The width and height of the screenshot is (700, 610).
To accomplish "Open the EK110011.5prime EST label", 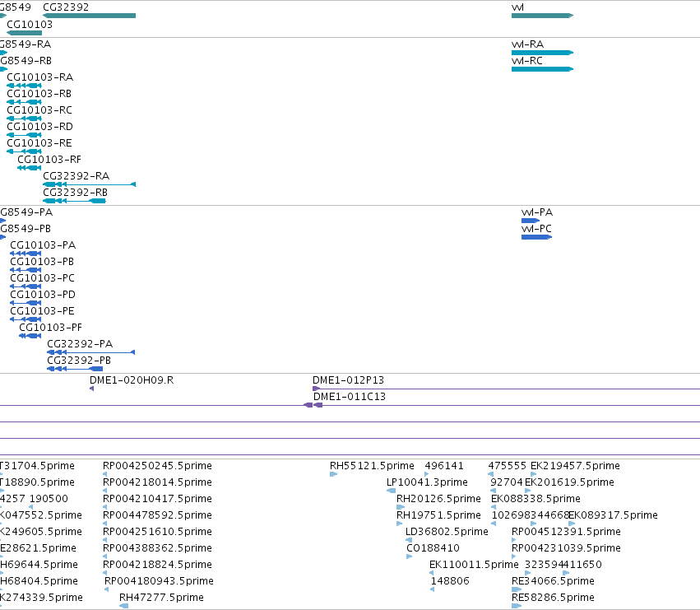I will 474,566.
